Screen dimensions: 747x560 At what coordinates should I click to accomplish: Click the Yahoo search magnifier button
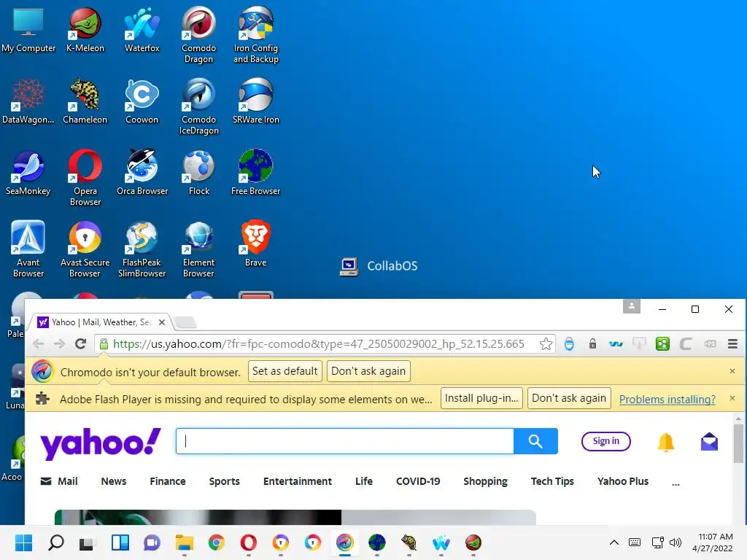(x=535, y=441)
